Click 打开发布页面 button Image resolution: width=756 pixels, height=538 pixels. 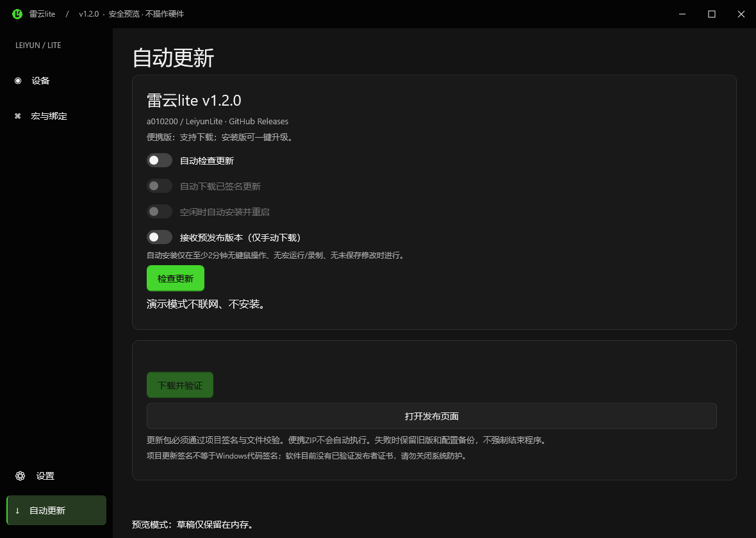pos(432,416)
